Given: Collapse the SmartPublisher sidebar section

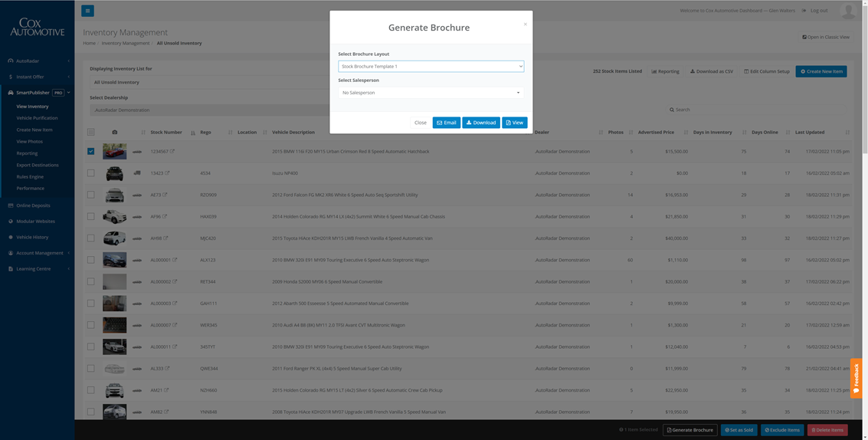Looking at the screenshot, I should 37,93.
